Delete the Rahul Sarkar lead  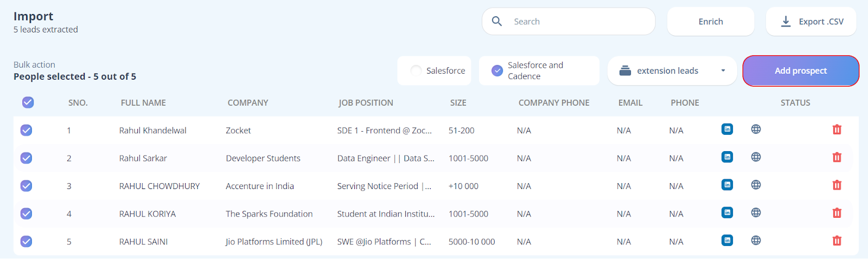837,157
